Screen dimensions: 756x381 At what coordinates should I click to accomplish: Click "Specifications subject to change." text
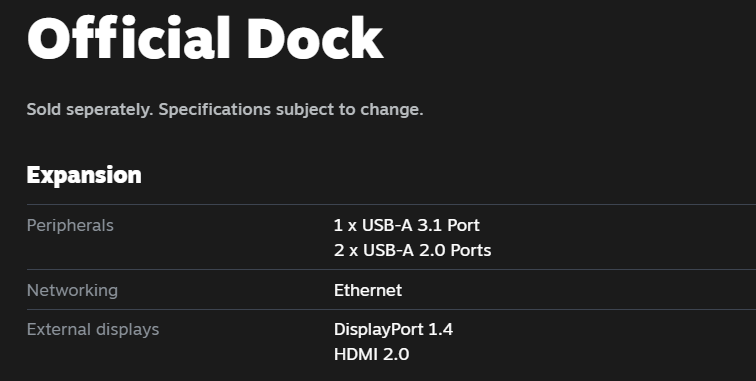(x=291, y=110)
